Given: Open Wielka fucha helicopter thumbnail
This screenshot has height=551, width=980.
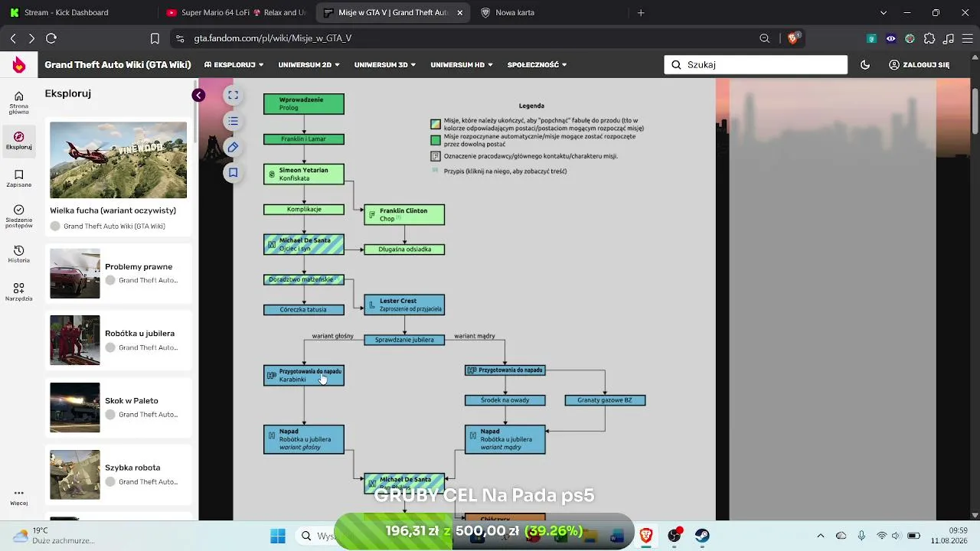Looking at the screenshot, I should (x=118, y=160).
